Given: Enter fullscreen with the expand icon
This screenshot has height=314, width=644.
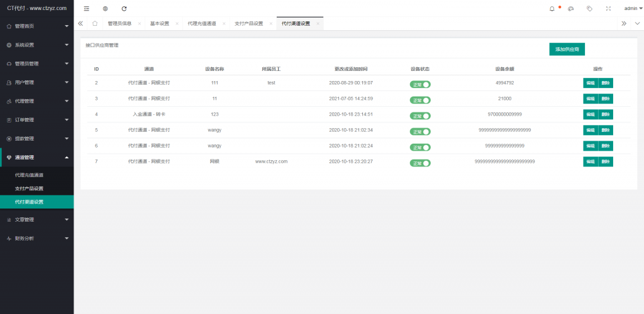Looking at the screenshot, I should 608,9.
